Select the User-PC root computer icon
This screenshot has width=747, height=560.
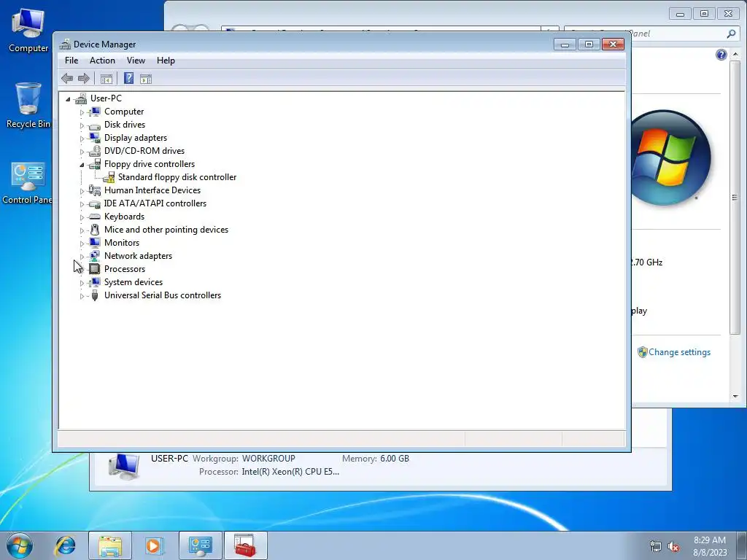coord(81,98)
